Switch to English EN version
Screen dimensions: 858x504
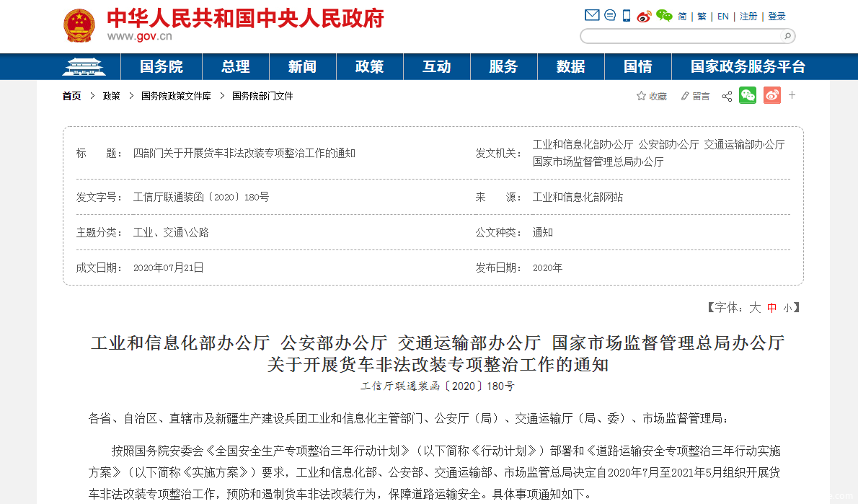point(723,17)
